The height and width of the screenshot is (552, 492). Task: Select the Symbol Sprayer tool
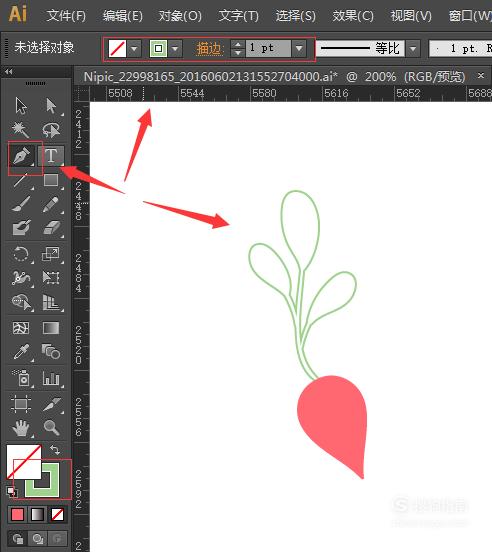(21, 378)
